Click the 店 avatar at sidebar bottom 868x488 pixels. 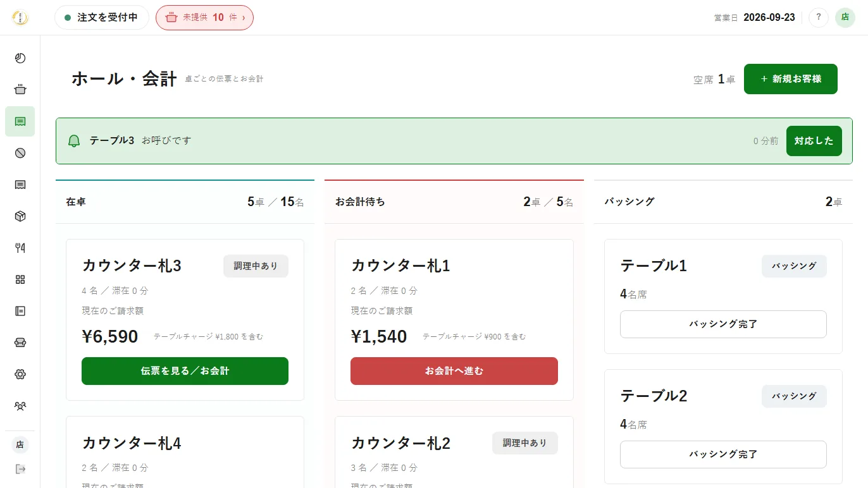(20, 445)
